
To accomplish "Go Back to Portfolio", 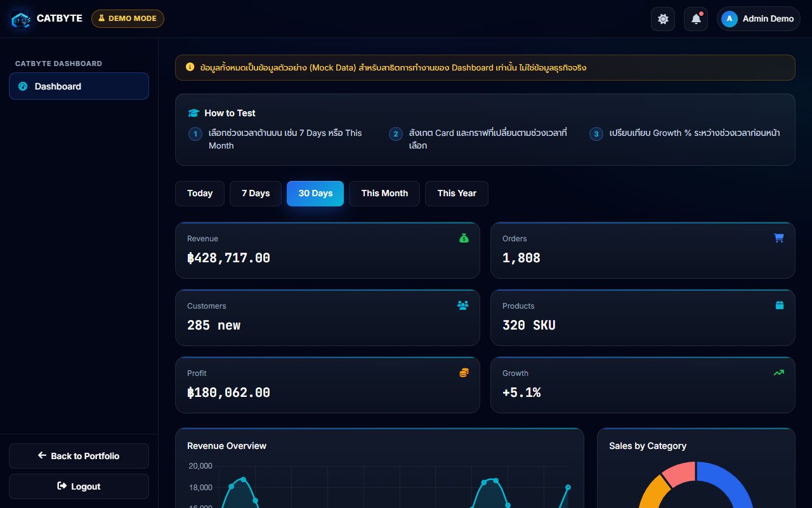I will pyautogui.click(x=79, y=456).
